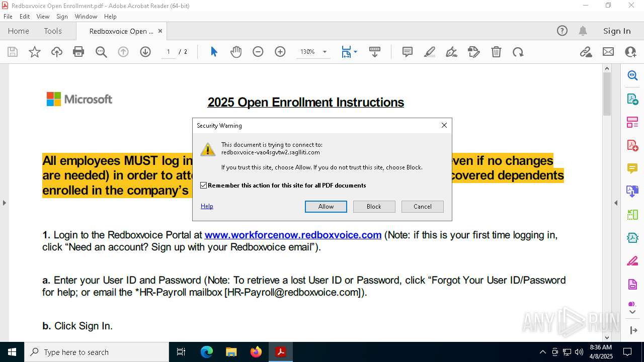Open notifications bell

coord(583,31)
